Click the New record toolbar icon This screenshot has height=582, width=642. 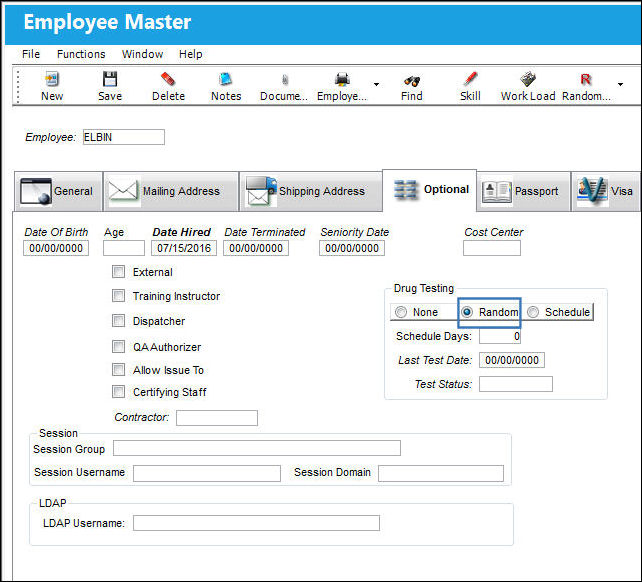point(52,79)
